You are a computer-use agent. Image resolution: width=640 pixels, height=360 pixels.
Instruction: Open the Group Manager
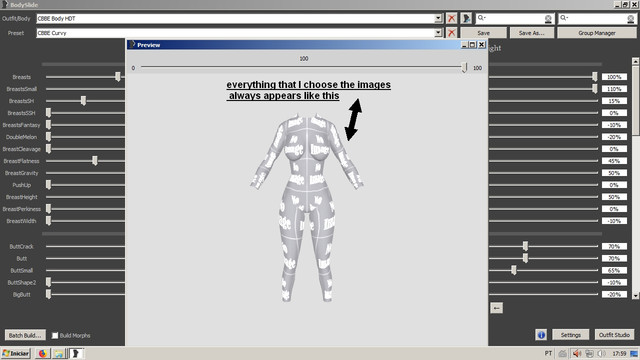coord(597,33)
